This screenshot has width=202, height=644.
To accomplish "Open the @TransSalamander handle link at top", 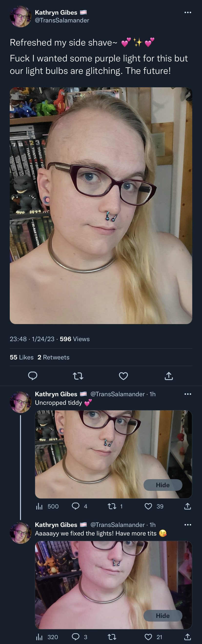I will 62,20.
